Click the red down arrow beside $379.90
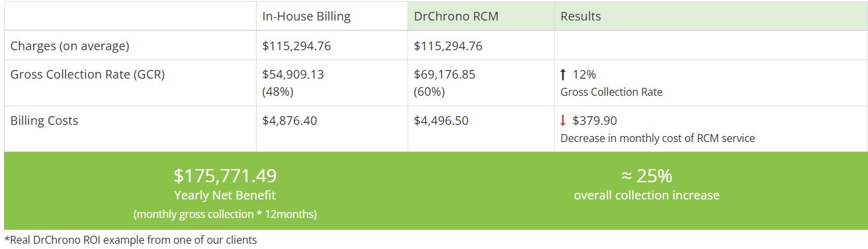The width and height of the screenshot is (868, 249). pyautogui.click(x=563, y=121)
